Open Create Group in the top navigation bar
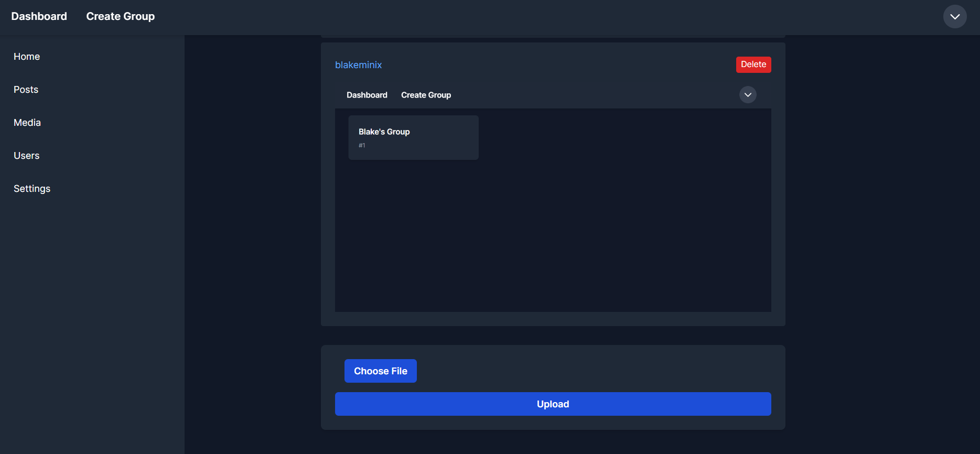The height and width of the screenshot is (454, 980). [x=120, y=16]
